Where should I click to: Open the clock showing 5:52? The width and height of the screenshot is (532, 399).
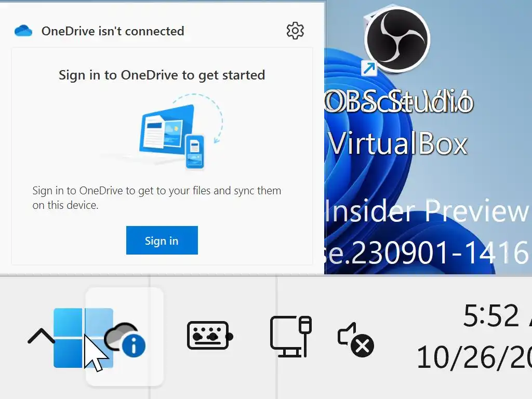tap(497, 316)
